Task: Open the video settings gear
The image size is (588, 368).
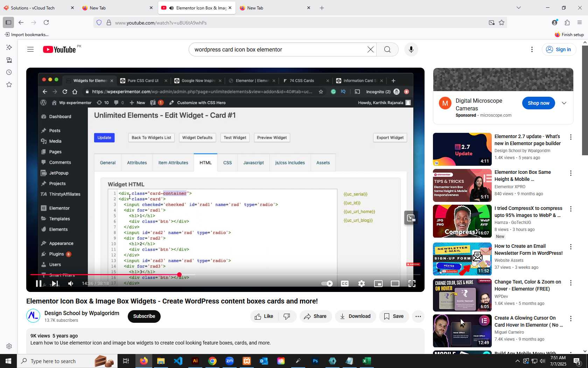Action: click(362, 284)
